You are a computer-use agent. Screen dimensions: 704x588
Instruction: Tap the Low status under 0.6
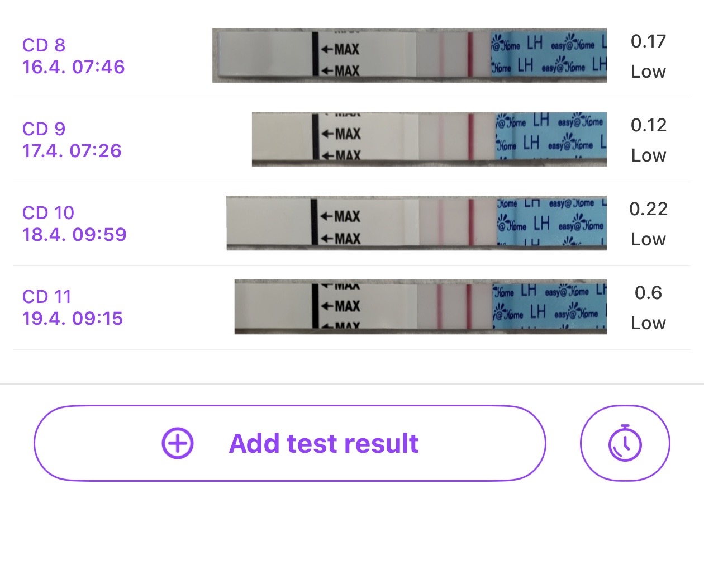[x=648, y=323]
